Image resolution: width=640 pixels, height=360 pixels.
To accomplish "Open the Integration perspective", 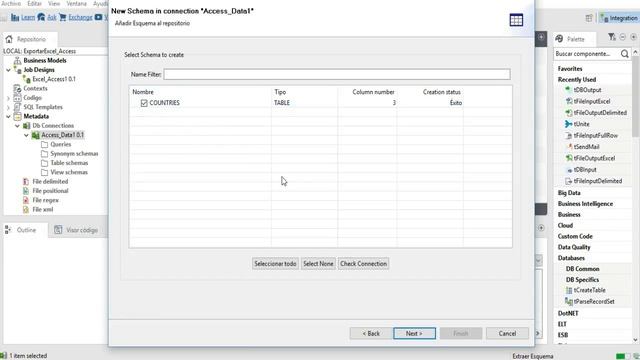I will coord(619,18).
